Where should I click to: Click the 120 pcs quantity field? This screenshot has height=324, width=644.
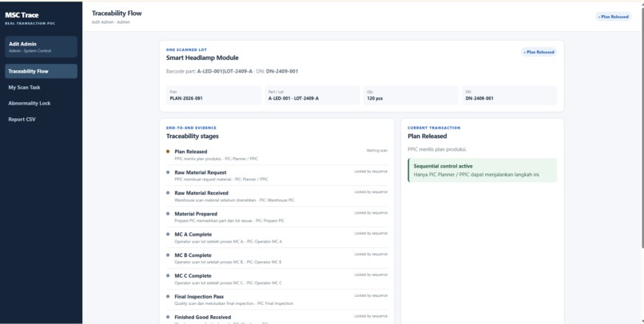(x=411, y=95)
